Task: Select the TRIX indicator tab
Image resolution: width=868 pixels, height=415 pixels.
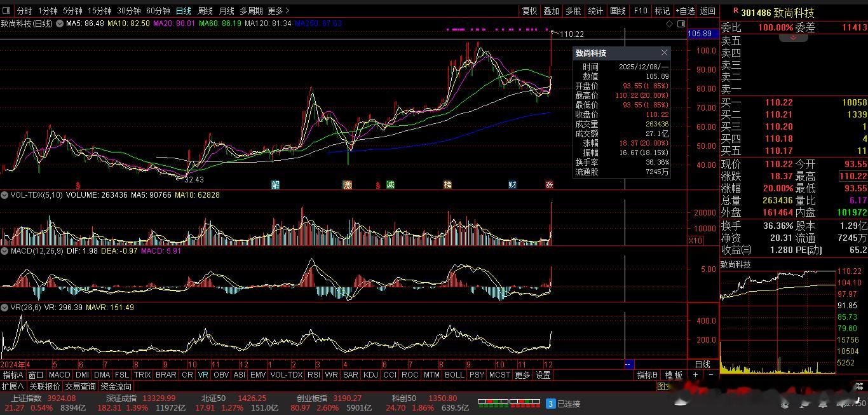Action: 142,375
